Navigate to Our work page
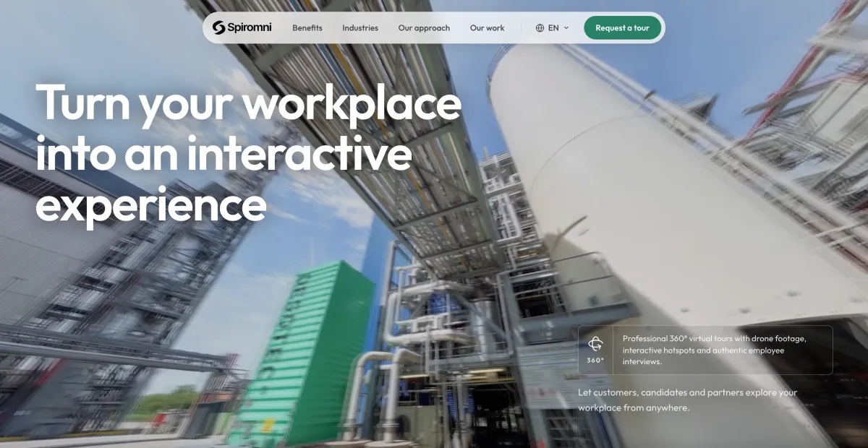Image resolution: width=868 pixels, height=448 pixels. coord(488,28)
